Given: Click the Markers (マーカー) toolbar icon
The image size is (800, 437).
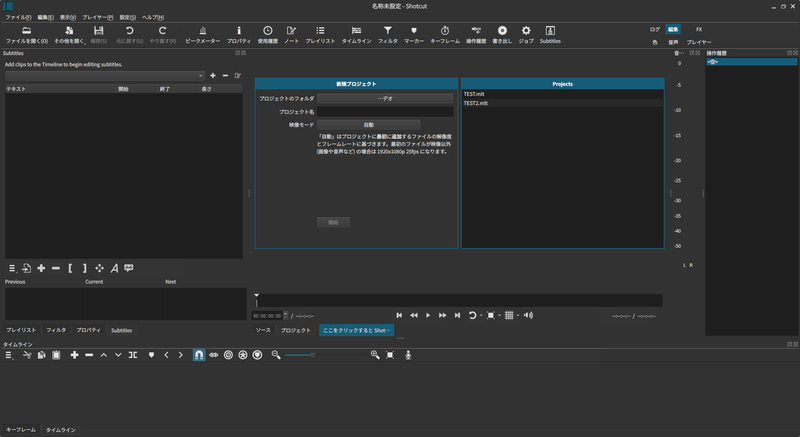Looking at the screenshot, I should pos(414,31).
